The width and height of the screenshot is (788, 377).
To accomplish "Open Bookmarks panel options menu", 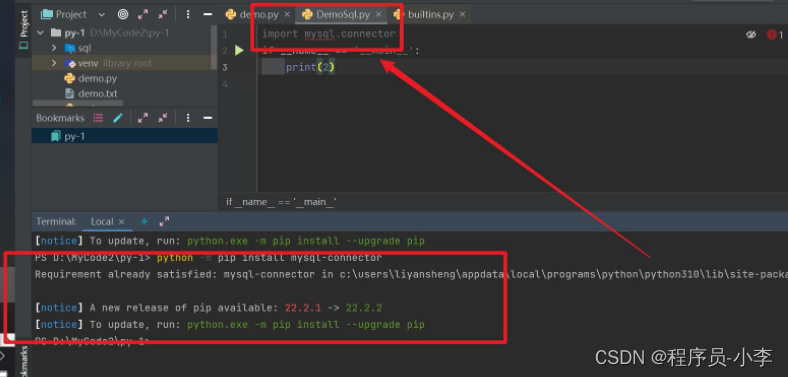I will point(187,118).
